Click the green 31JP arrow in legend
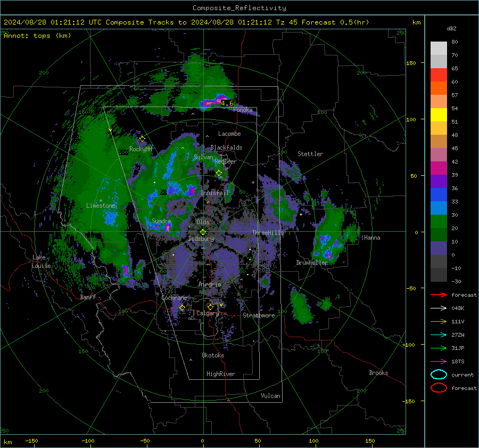This screenshot has height=448, width=479. point(439,348)
